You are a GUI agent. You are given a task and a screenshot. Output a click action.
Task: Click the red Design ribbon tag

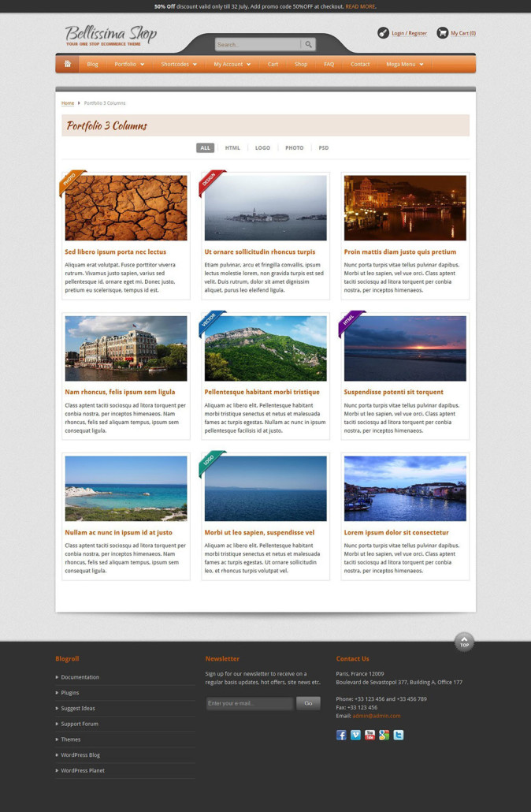210,181
